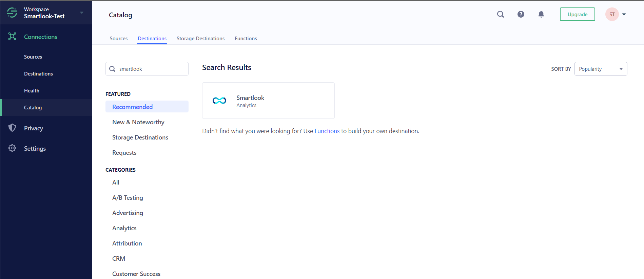Click the Search Results heading
Screen dimensions: 644x279
pyautogui.click(x=227, y=67)
